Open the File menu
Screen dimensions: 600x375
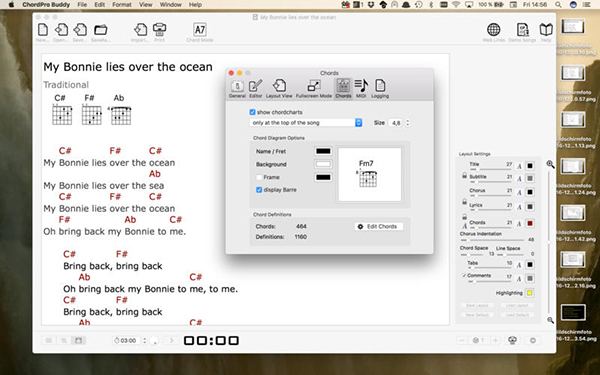tap(82, 5)
